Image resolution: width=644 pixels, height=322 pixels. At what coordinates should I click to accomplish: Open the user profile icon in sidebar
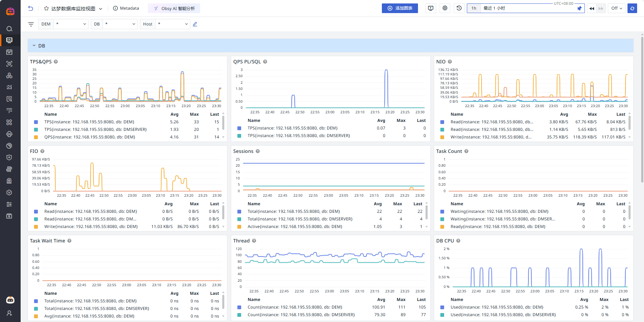click(9, 313)
